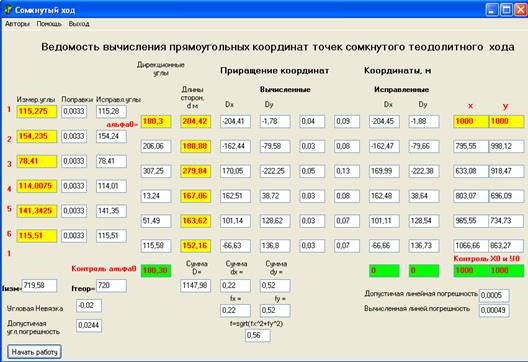Click side length field 204,42
Image resolution: width=528 pixels, height=362 pixels.
pos(195,121)
